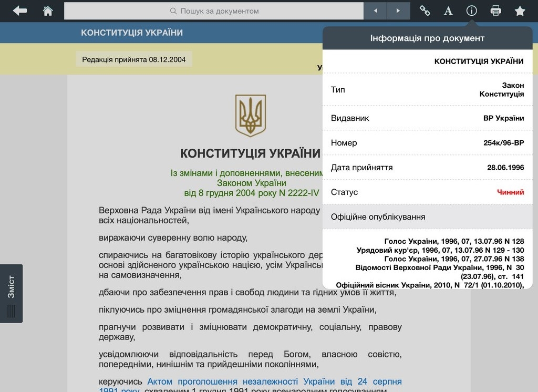Select the 'Видавник' row label

(x=350, y=118)
